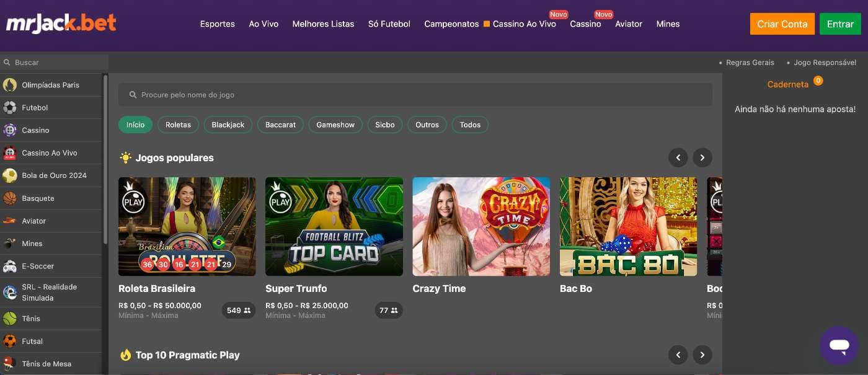Click the Jogos populares previous arrow

pyautogui.click(x=678, y=158)
